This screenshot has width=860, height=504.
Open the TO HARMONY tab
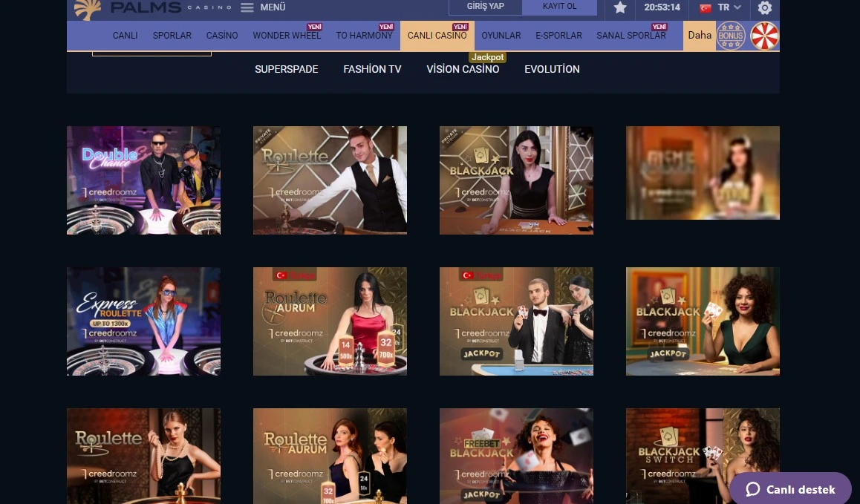click(x=364, y=36)
